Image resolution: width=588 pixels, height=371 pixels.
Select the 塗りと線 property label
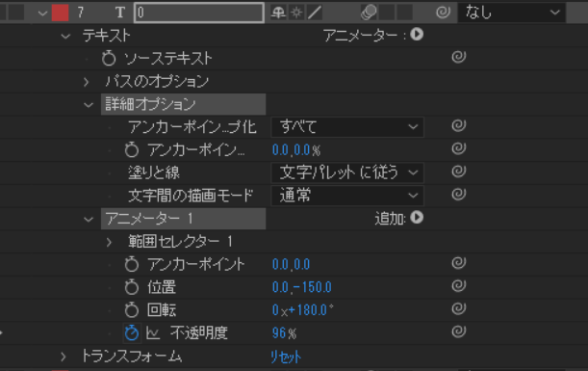154,172
